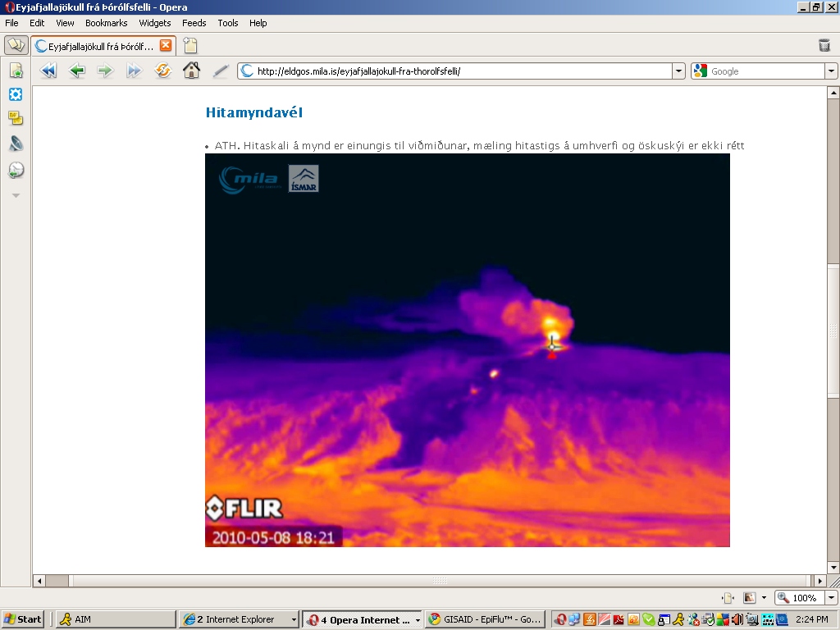This screenshot has width=840, height=630.
Task: Close the Eyjafjallajökull tab
Action: tap(166, 45)
